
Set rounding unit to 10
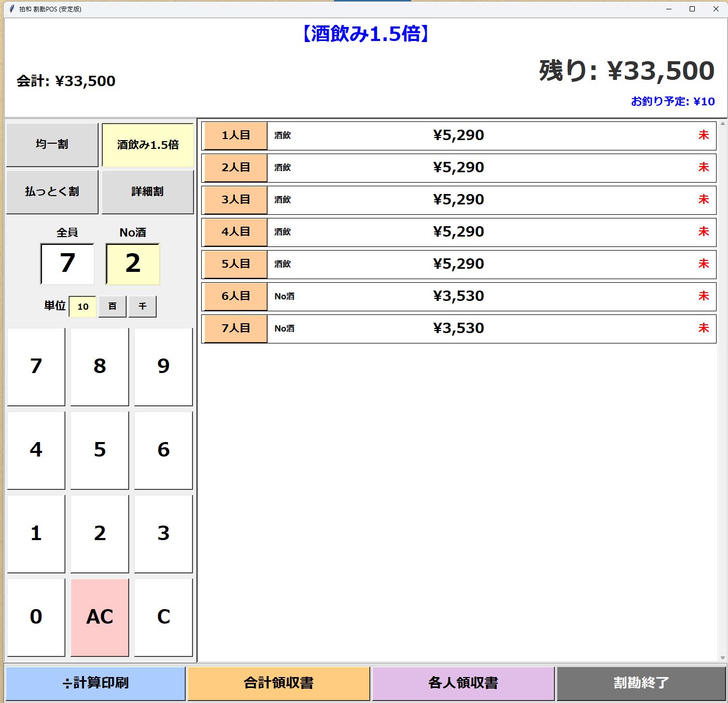coord(83,307)
